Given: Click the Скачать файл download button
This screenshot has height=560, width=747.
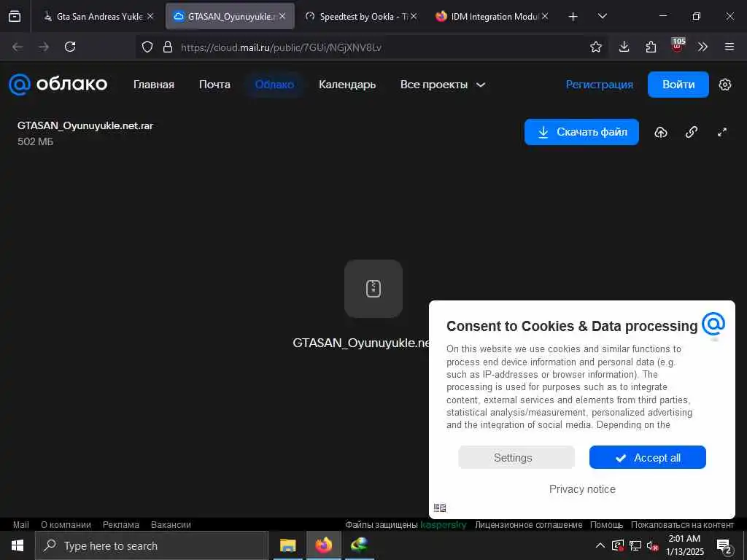Looking at the screenshot, I should 581,132.
